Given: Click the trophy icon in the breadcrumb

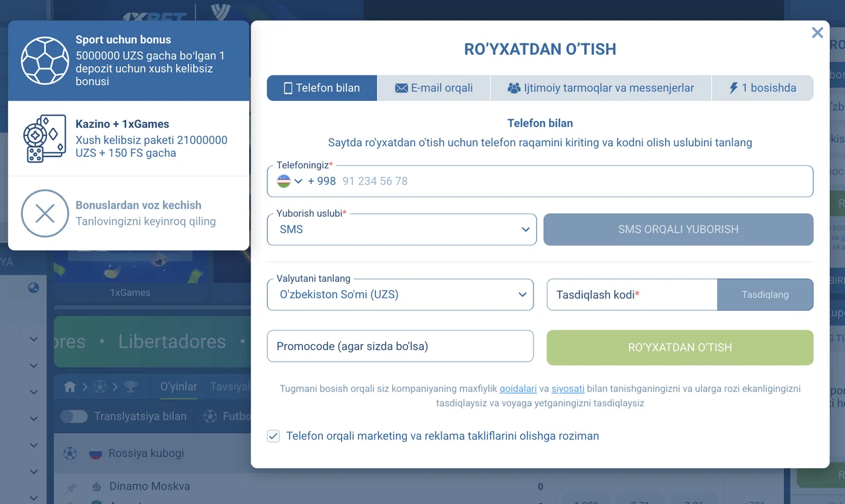Looking at the screenshot, I should [x=130, y=386].
